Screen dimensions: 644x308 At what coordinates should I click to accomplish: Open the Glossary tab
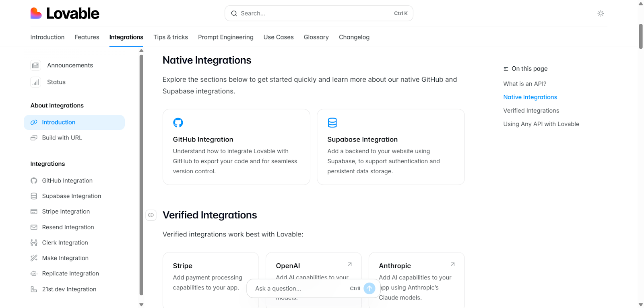(316, 37)
